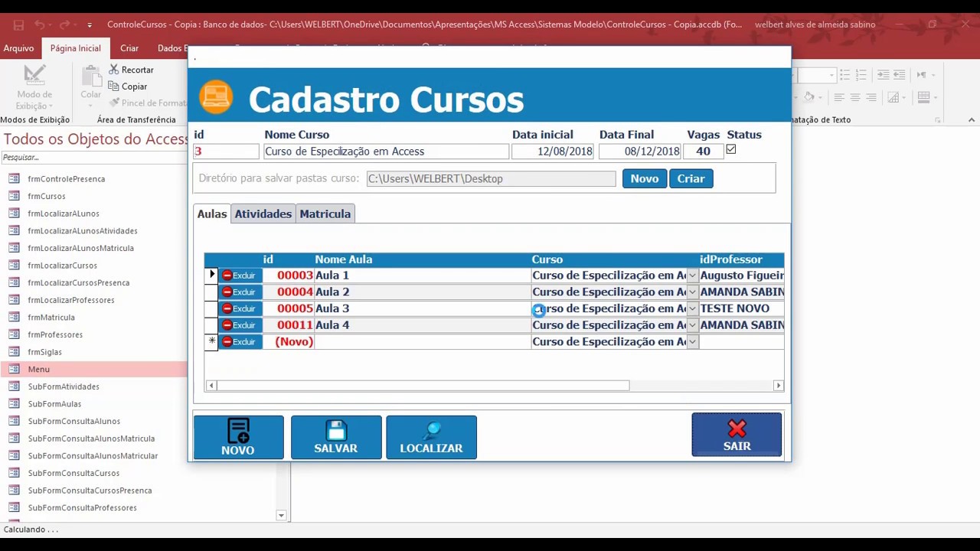This screenshot has width=980, height=551.
Task: Click the fill color paint bucket icon
Action: point(809,97)
